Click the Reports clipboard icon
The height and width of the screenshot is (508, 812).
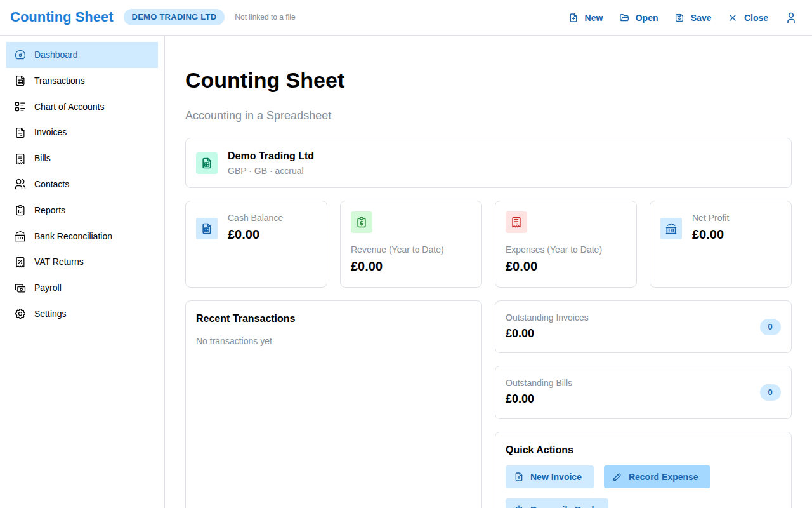click(x=20, y=210)
